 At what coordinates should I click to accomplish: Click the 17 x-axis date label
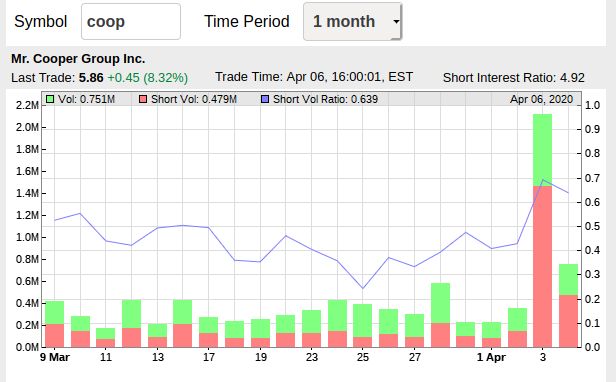pyautogui.click(x=209, y=357)
